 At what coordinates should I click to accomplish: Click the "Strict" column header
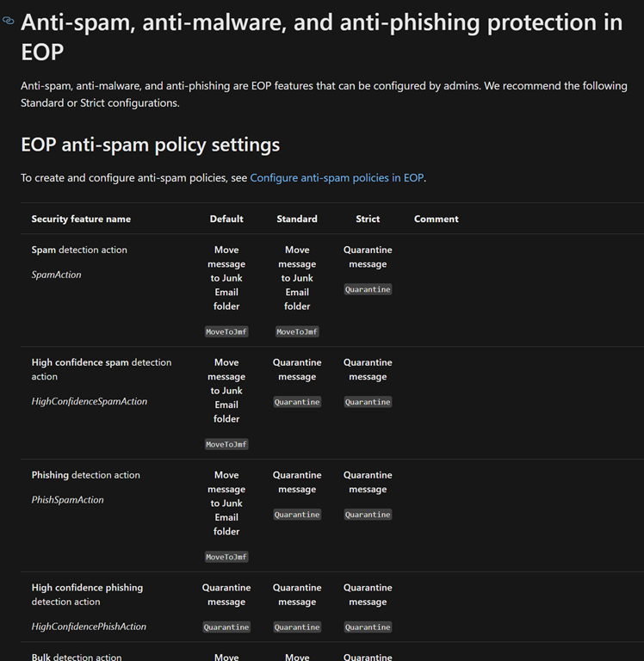coord(368,219)
